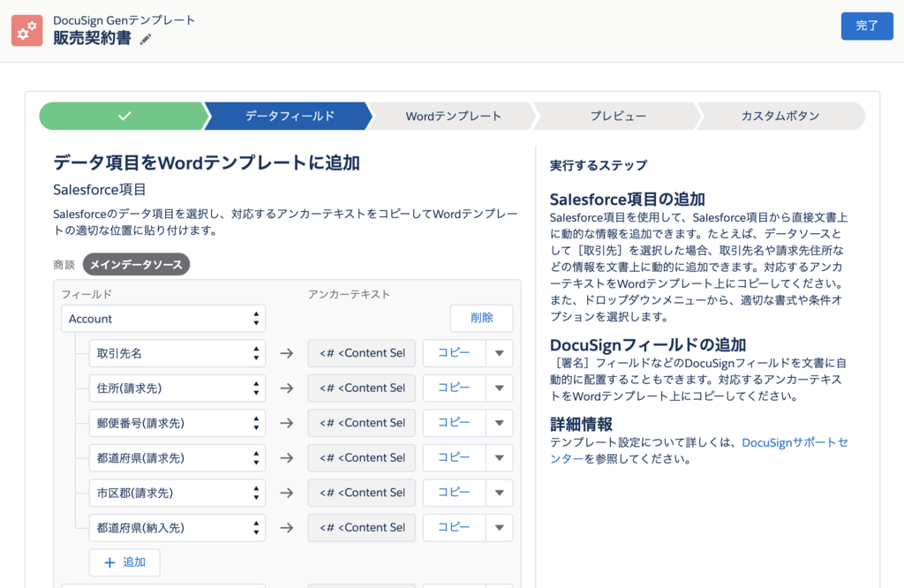Click the 商談 data source label

tap(64, 265)
